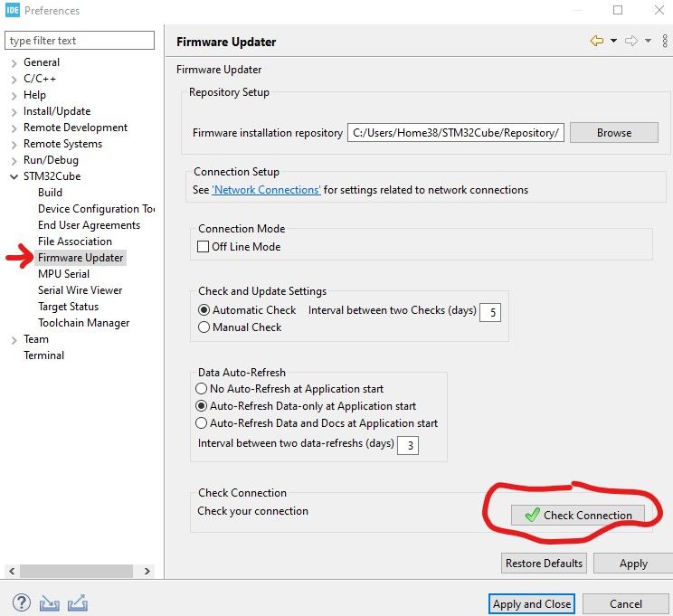Image resolution: width=673 pixels, height=616 pixels.
Task: Select Target Status in the tree
Action: (x=68, y=307)
